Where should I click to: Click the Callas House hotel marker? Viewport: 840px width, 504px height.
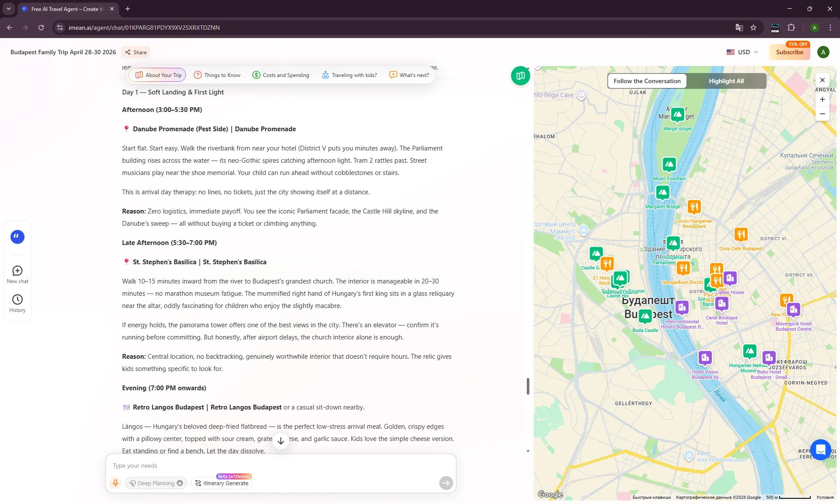point(730,279)
